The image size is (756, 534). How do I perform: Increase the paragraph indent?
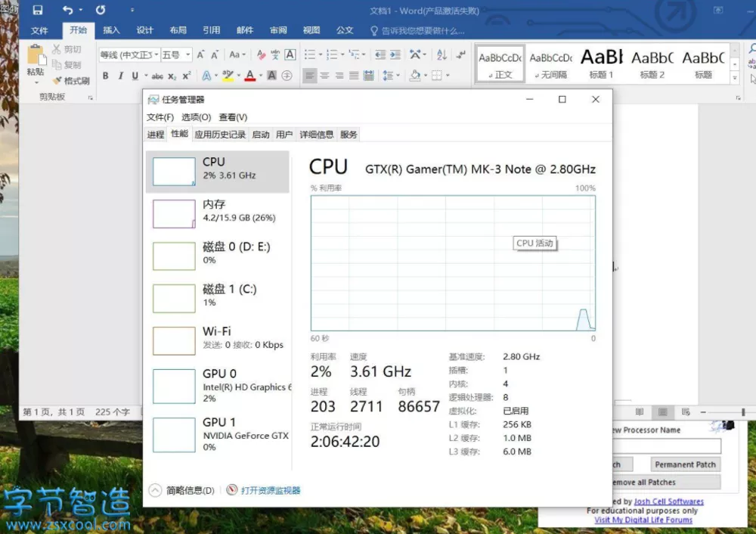point(395,55)
